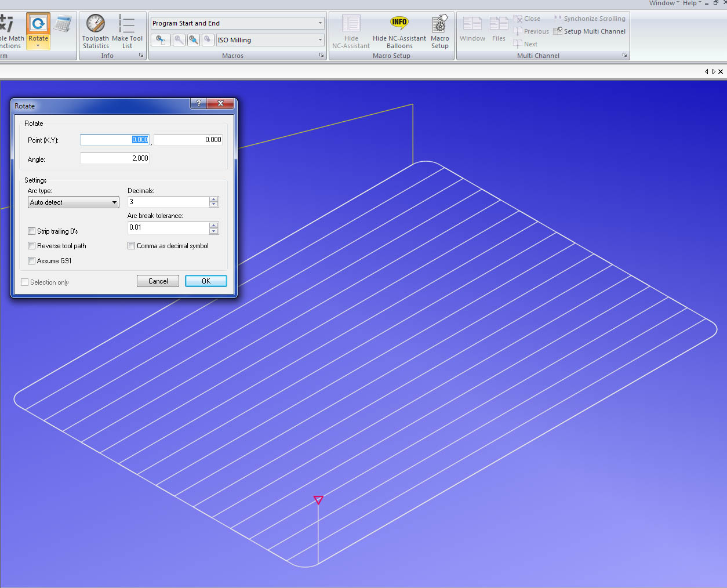Toggle the Selection only checkbox
The image size is (727, 588).
[25, 282]
